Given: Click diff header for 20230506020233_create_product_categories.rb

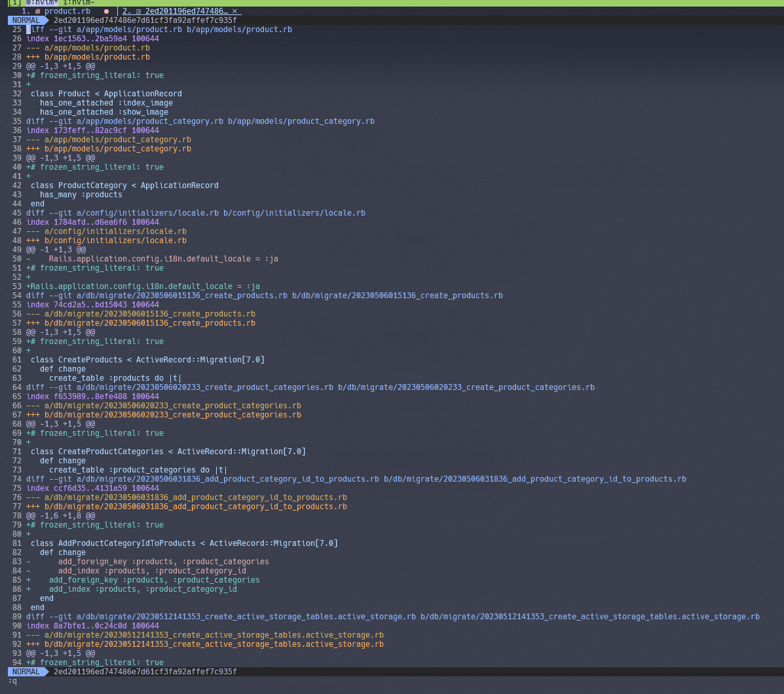Looking at the screenshot, I should click(310, 387).
